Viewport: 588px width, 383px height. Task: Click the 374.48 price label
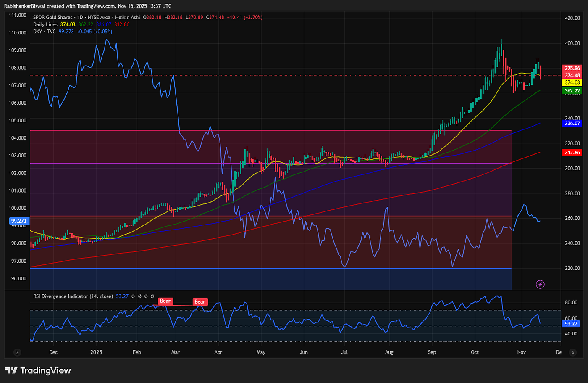pos(572,76)
